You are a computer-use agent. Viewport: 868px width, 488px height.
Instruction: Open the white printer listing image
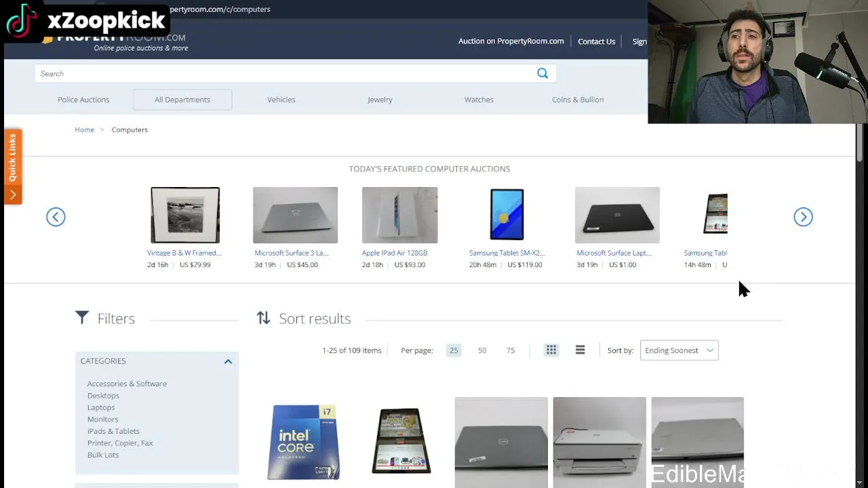[599, 442]
